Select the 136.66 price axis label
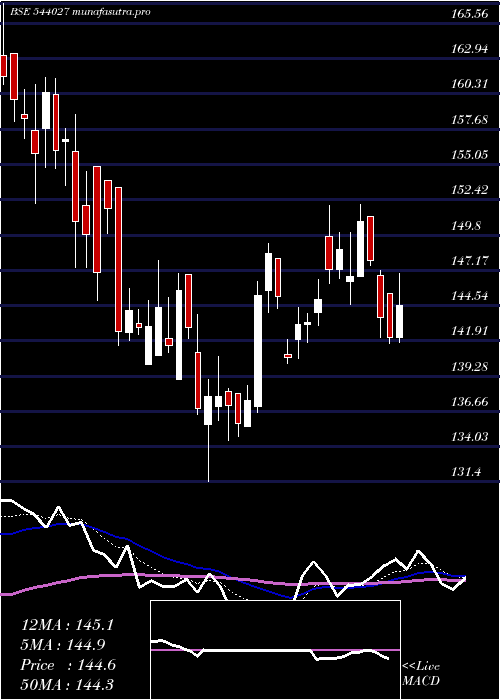 click(x=469, y=402)
